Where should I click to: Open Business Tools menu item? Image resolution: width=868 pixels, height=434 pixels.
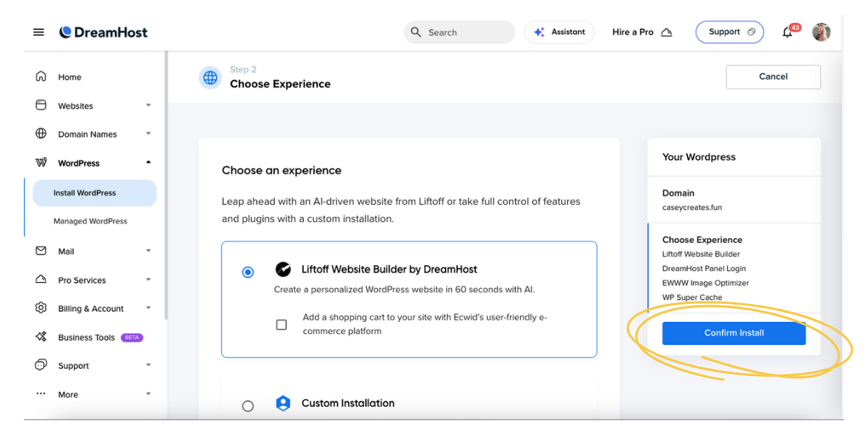[87, 338]
